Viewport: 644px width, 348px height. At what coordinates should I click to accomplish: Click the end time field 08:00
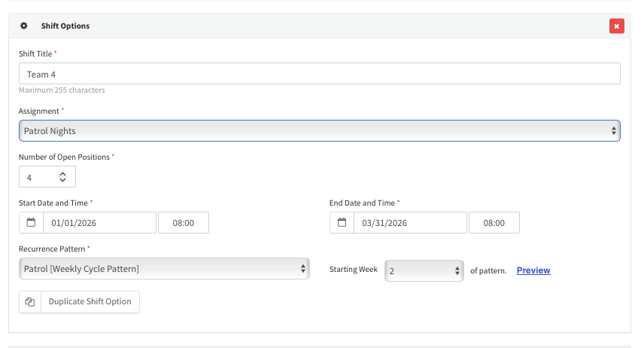(x=494, y=222)
